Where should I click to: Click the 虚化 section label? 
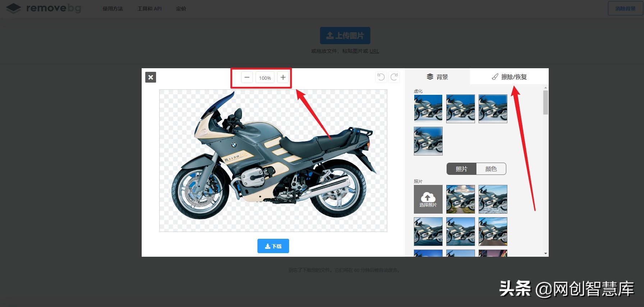pyautogui.click(x=418, y=91)
